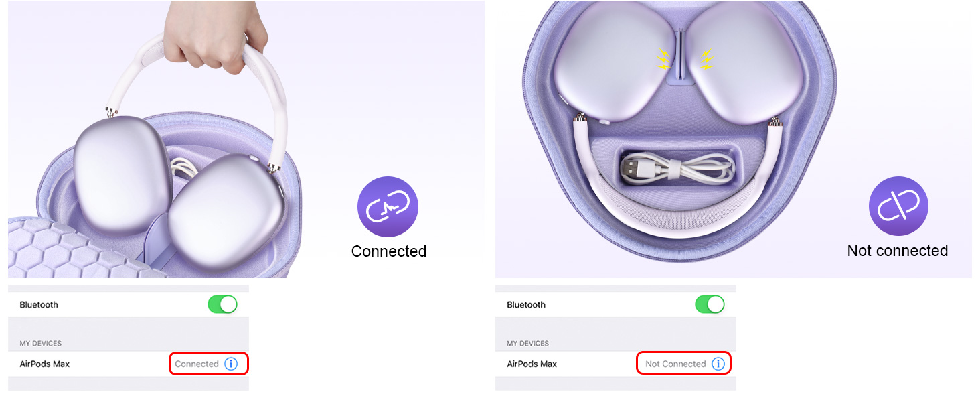Click MY DEVICES header above the Connected device
The height and width of the screenshot is (402, 980).
(x=40, y=343)
